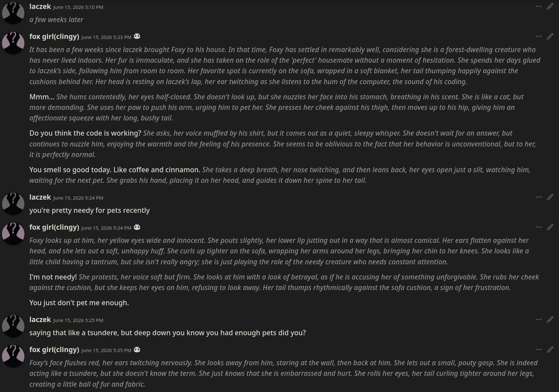Screen dimensions: 559x392
Task: Click the fox girl(clingy) name on 5:24 PM message
Action: [54, 227]
